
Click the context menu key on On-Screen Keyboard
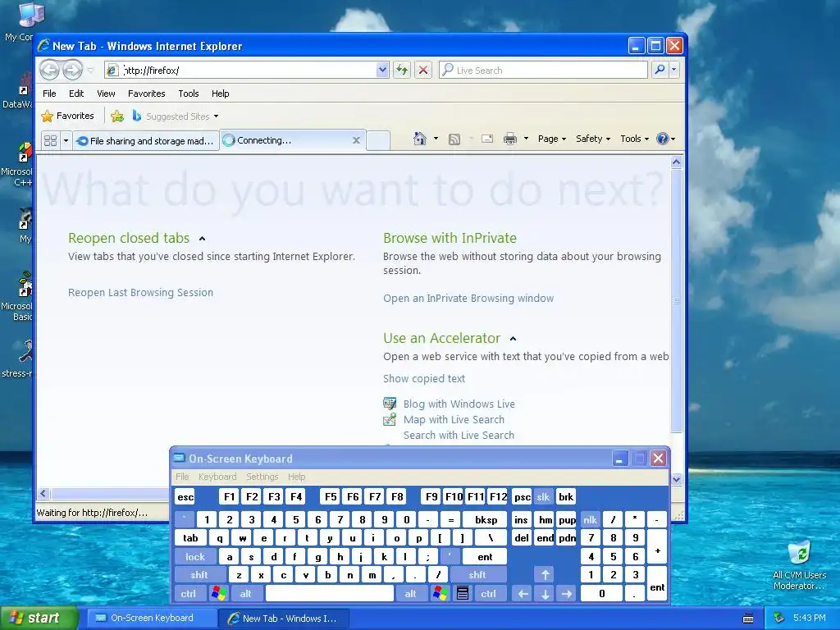tap(463, 594)
